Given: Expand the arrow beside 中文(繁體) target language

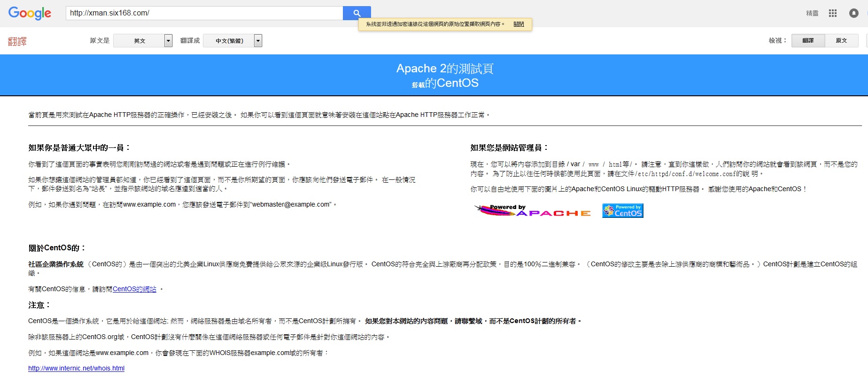Looking at the screenshot, I should pos(258,41).
